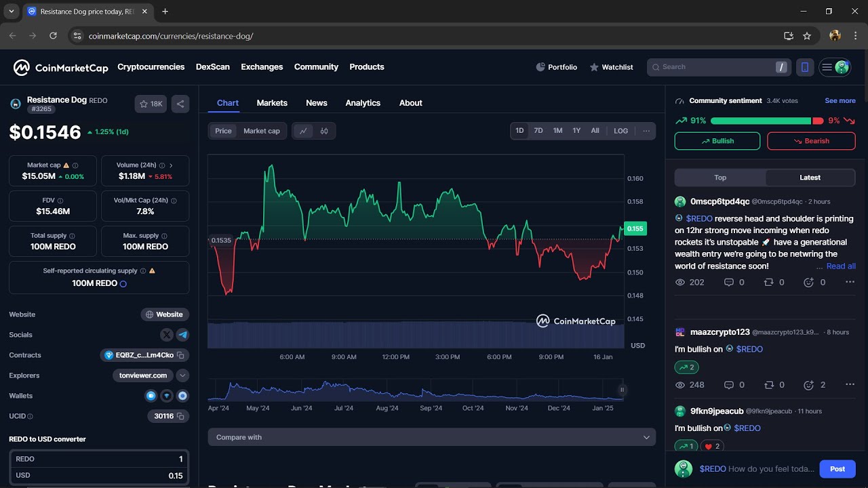Add Resistance Dog to watchlist star
Screen dimensions: 868x488
click(151, 104)
